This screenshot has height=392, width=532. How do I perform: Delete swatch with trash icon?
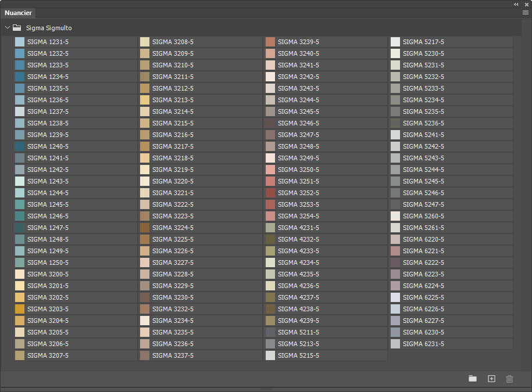click(x=509, y=379)
